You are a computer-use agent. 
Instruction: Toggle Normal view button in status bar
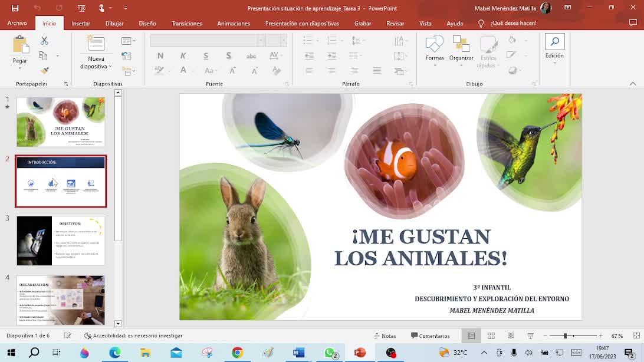[x=471, y=336]
